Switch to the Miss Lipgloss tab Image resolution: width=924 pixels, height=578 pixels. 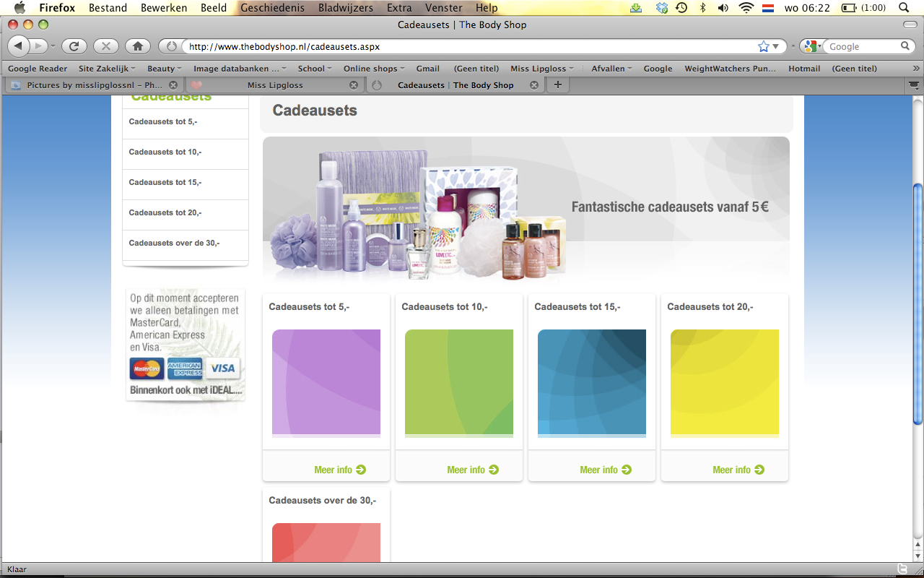coord(274,85)
